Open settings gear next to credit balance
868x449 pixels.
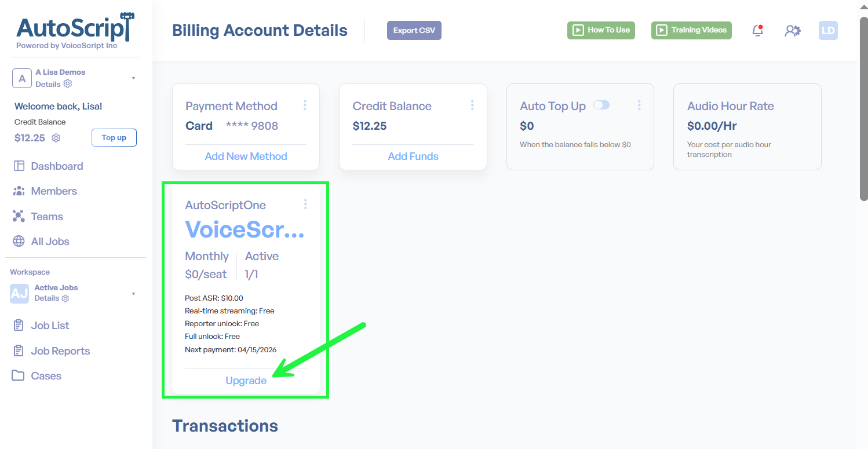pos(56,138)
